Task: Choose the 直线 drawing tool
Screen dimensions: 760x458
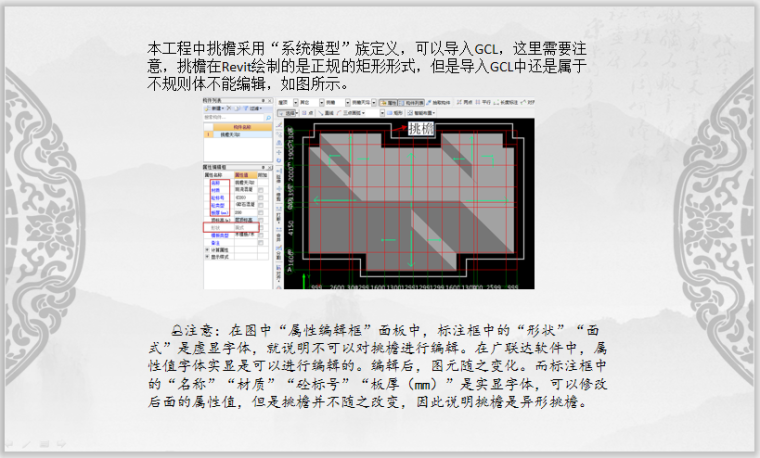Action: point(329,112)
